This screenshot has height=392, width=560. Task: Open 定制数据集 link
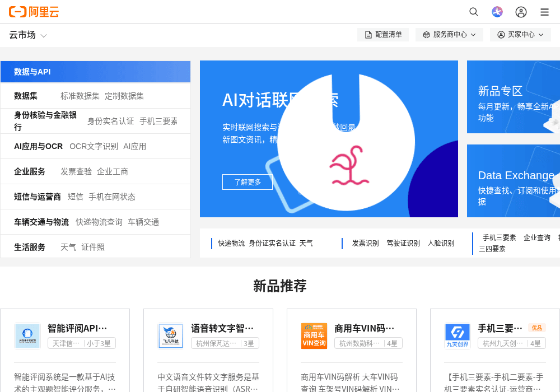[124, 96]
